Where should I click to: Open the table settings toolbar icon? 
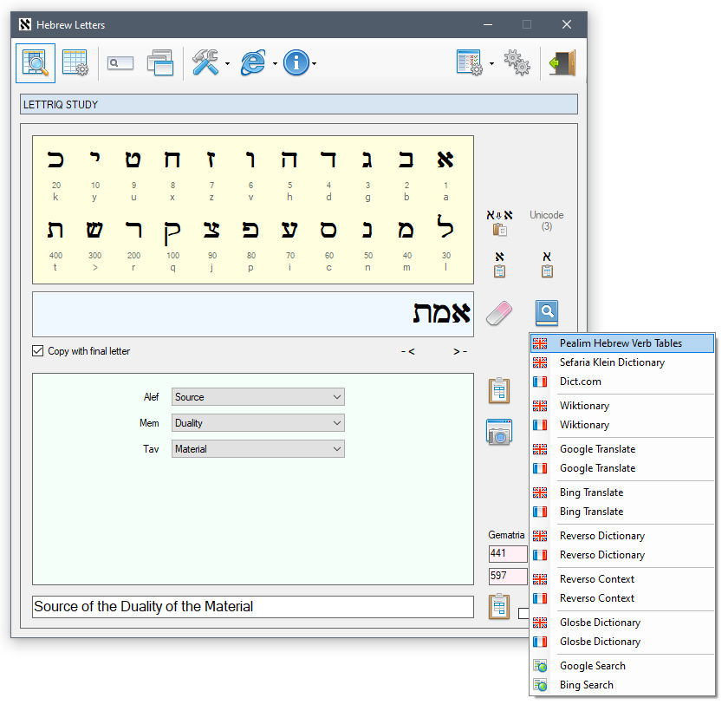[x=75, y=63]
